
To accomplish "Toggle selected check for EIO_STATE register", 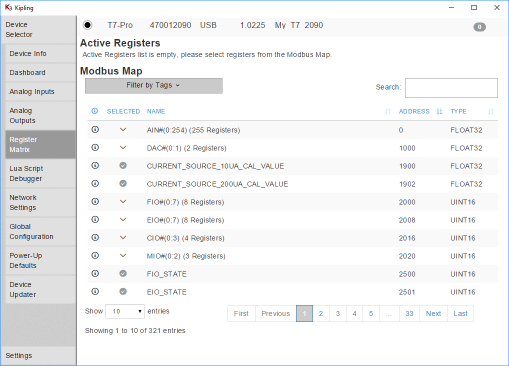I will [123, 291].
